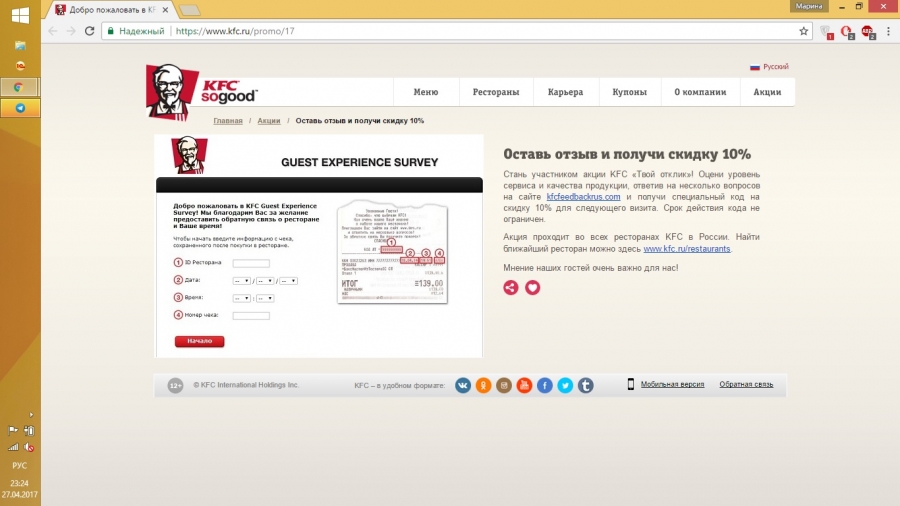Open the Twitter social icon
The image size is (900, 506).
(x=565, y=386)
